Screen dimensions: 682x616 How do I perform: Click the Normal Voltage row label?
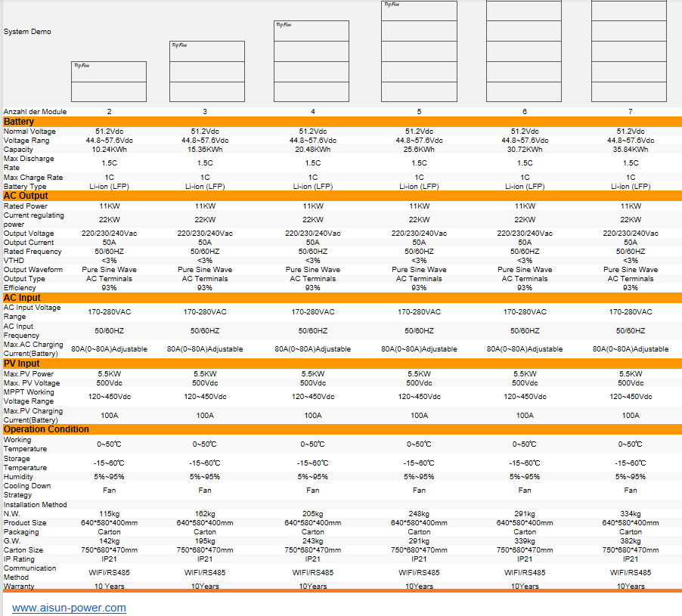point(29,132)
